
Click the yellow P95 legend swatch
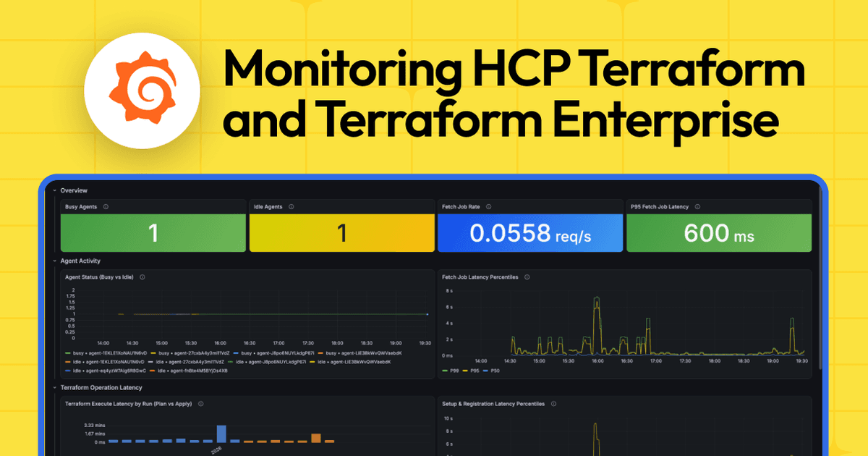click(x=465, y=370)
